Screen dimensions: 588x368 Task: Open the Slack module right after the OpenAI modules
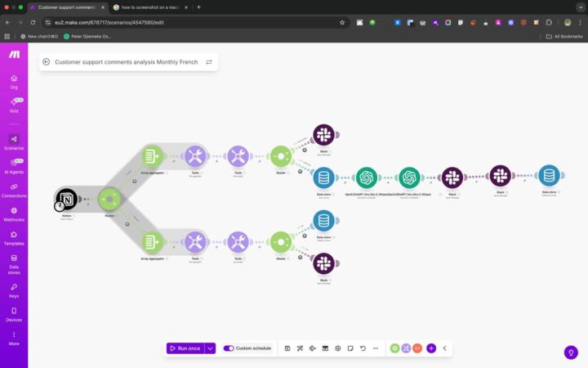click(x=452, y=177)
